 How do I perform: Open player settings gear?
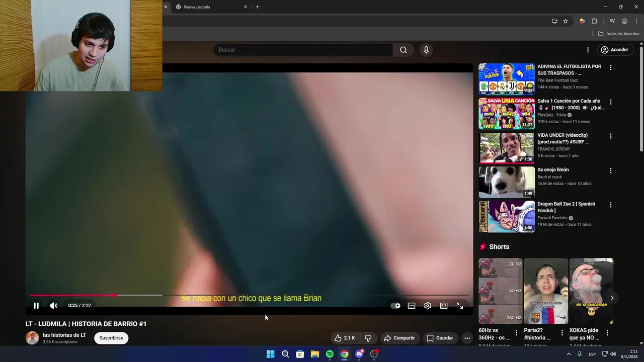[x=428, y=306]
